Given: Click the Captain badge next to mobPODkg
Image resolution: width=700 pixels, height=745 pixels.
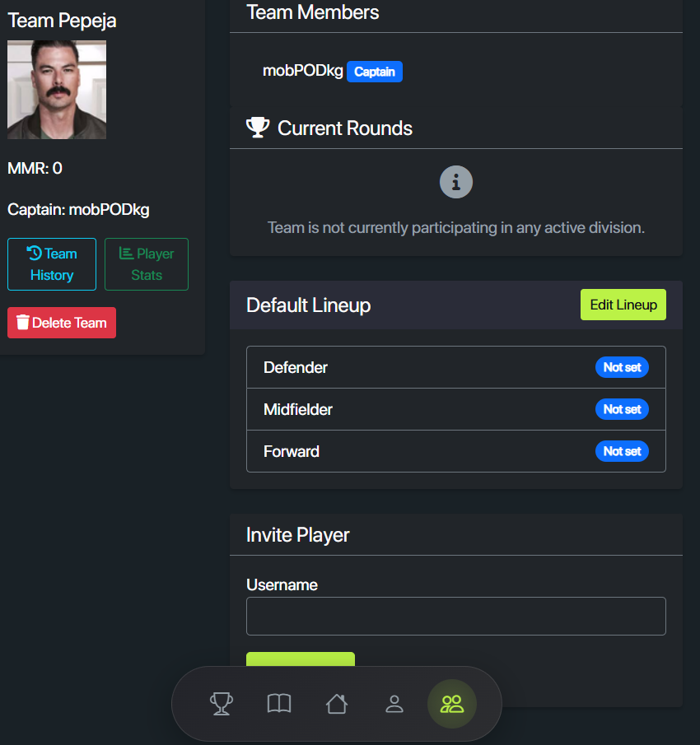Looking at the screenshot, I should [x=375, y=72].
